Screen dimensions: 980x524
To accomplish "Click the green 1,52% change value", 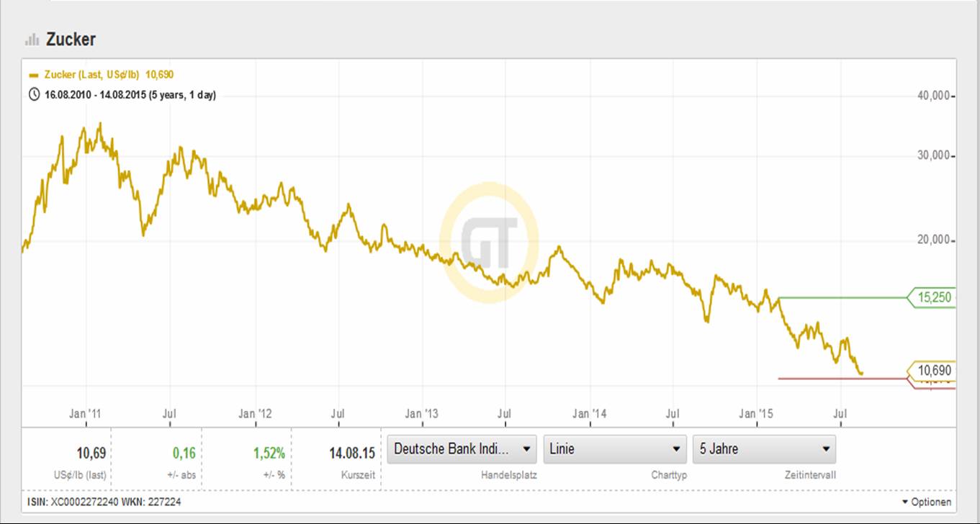I will pos(269,453).
